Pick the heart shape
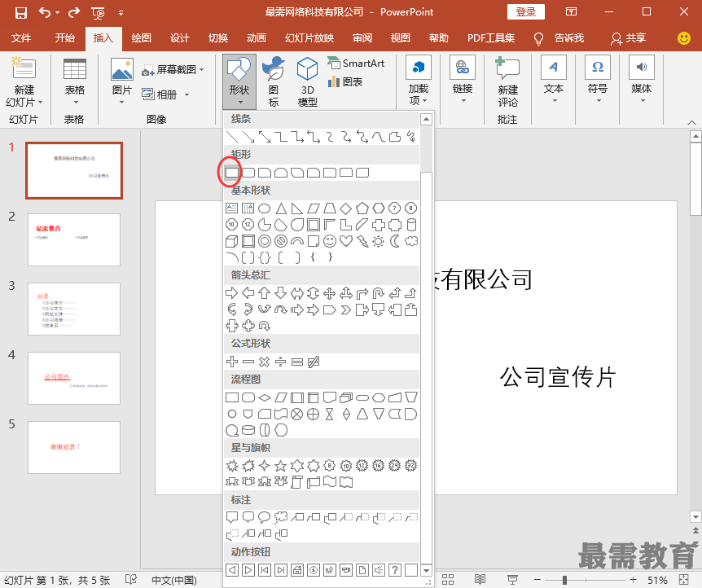Viewport: 702px width, 588px height. (x=346, y=241)
